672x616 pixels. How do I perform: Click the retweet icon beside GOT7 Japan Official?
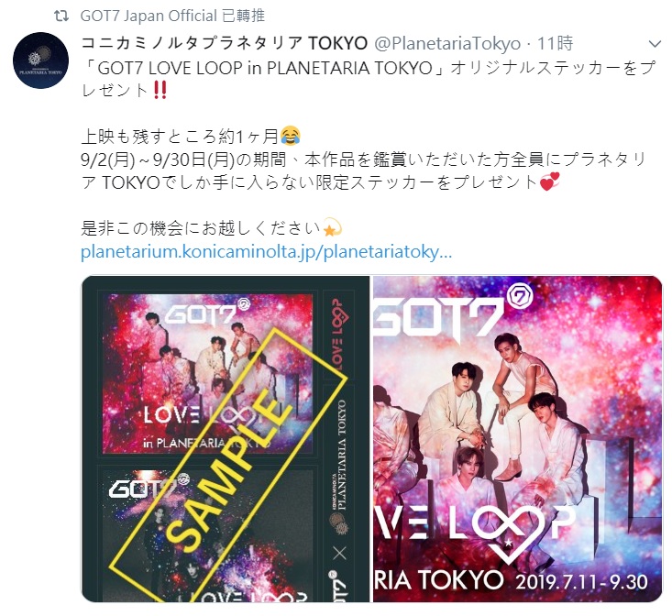[x=61, y=16]
